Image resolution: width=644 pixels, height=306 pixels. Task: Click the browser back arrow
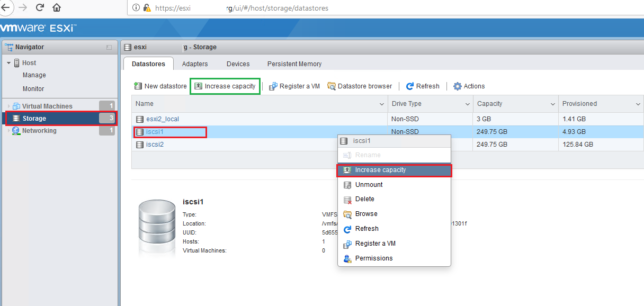tap(4, 7)
